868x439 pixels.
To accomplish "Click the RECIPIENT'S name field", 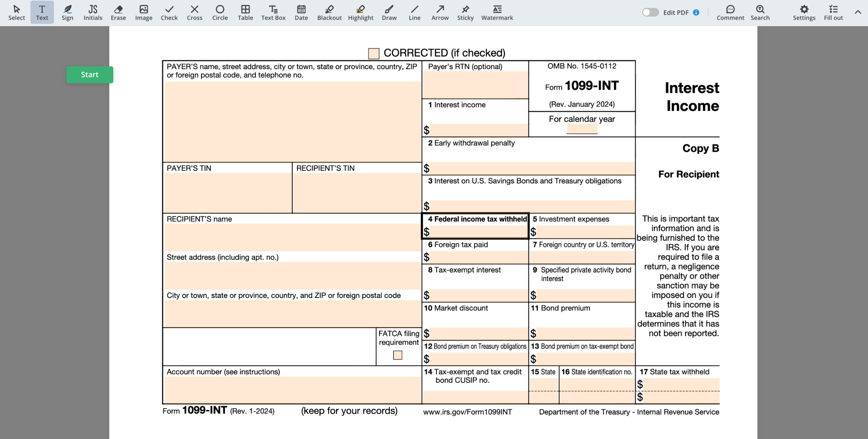I will [x=292, y=237].
